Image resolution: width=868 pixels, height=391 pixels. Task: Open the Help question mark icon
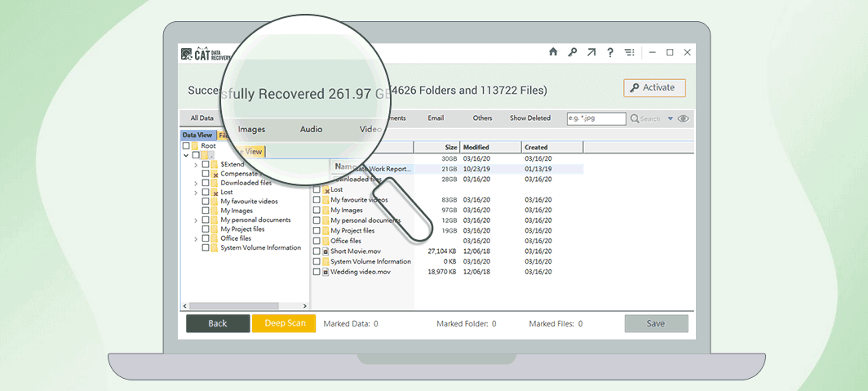point(610,52)
